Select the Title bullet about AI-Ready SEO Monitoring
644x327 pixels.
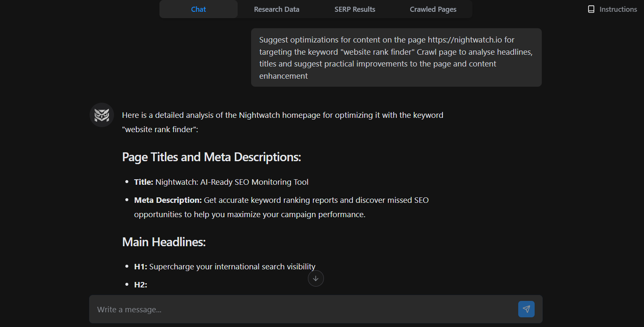(221, 182)
